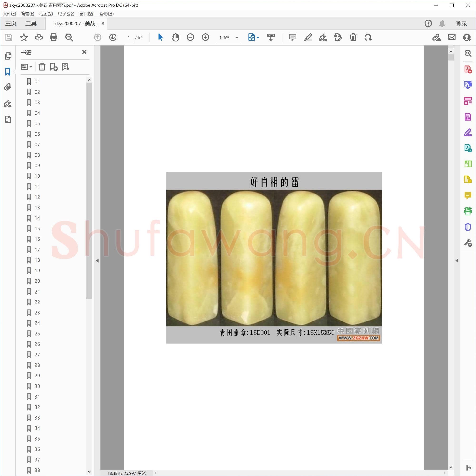Click the Highlight text pen icon

pos(308,37)
